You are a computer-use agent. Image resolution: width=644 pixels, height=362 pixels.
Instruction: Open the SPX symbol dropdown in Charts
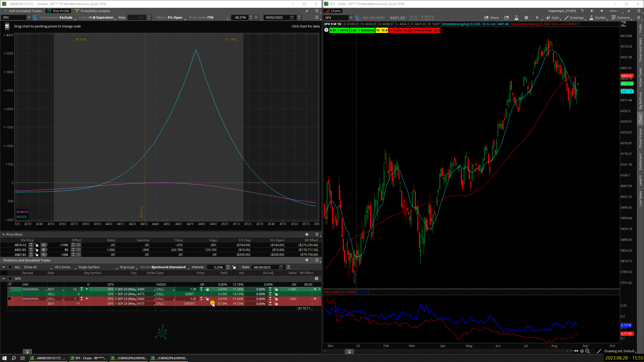[351, 18]
